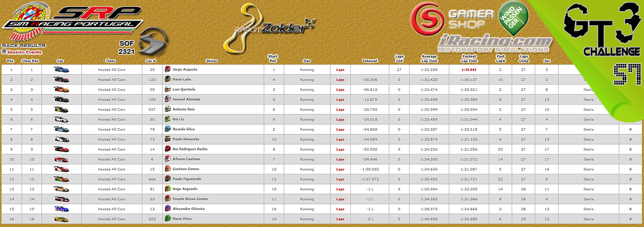Open Laps link for Samuel Almeida
The width and height of the screenshot is (644, 227).
(x=340, y=100)
